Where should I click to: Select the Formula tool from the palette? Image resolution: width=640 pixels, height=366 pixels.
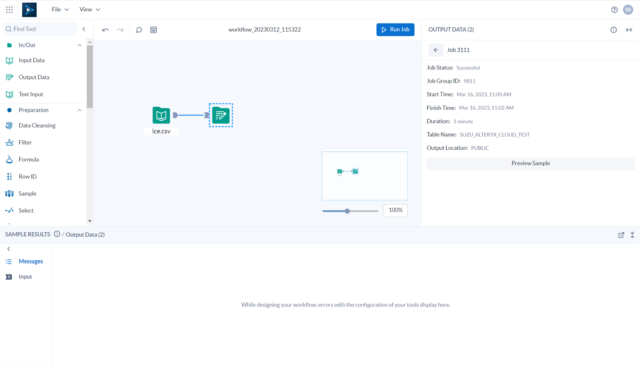(29, 160)
